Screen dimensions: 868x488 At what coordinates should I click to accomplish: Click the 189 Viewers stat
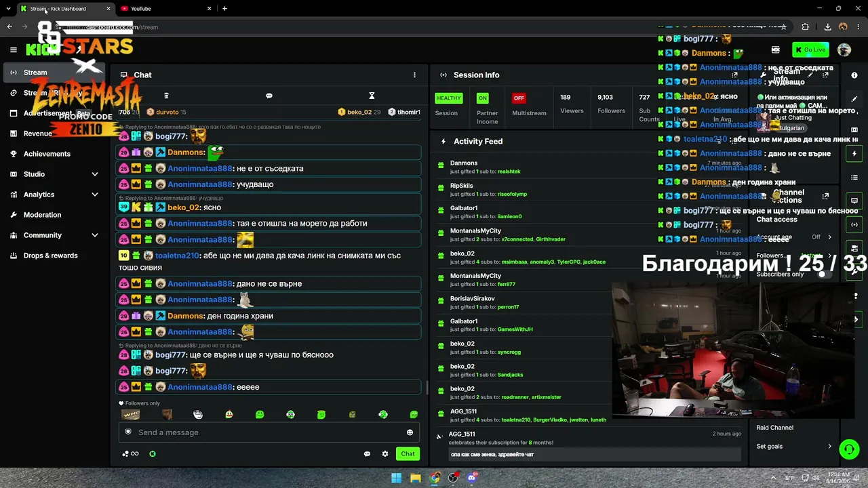[572, 104]
